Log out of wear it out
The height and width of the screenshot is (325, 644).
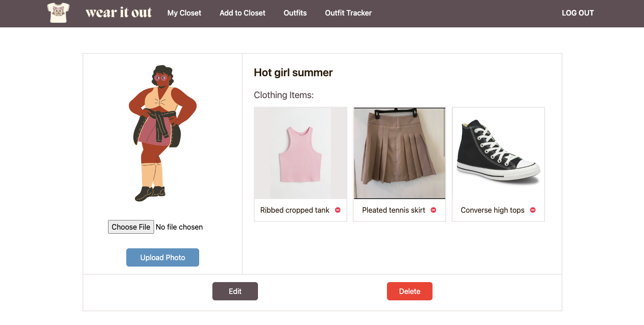coord(577,13)
